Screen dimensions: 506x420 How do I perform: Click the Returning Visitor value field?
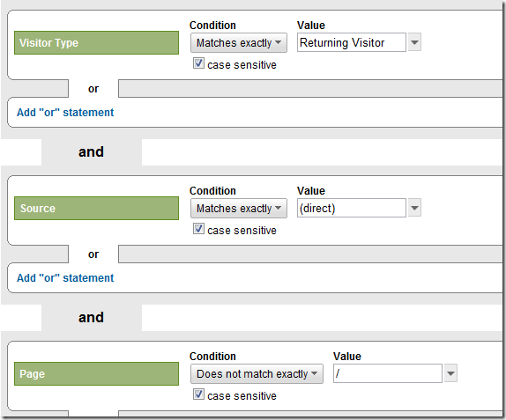(x=351, y=42)
